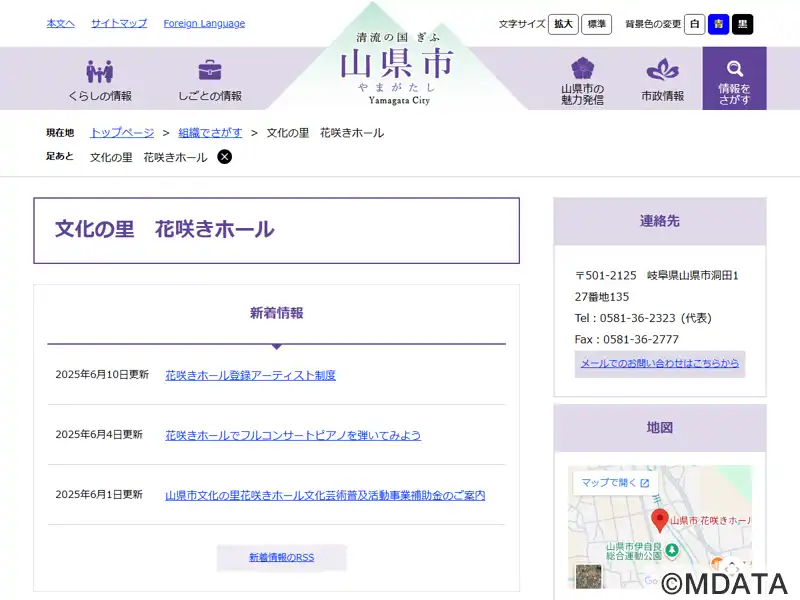Open 花咲きホール登録アーティスト制度 news link
Image resolution: width=800 pixels, height=600 pixels.
(x=250, y=375)
